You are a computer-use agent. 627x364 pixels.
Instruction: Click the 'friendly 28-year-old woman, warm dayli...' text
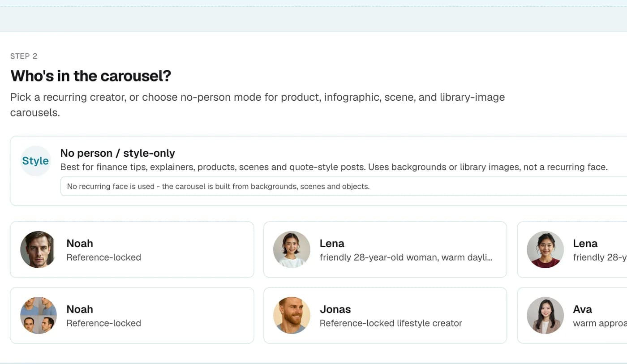[x=406, y=257]
